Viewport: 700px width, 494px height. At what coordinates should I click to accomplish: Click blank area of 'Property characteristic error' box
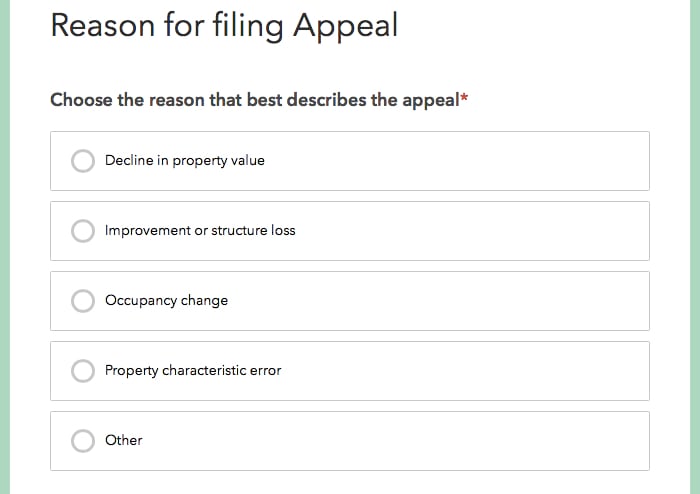pyautogui.click(x=480, y=371)
